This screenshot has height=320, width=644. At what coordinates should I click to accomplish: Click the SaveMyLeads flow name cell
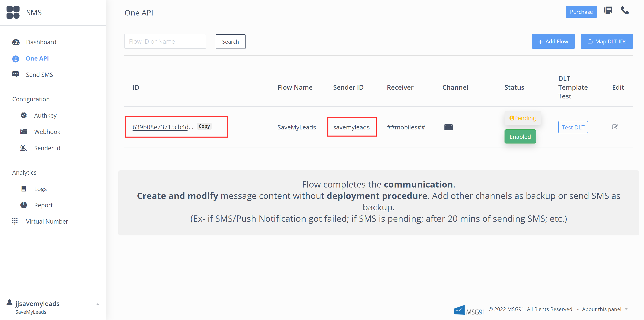[296, 127]
